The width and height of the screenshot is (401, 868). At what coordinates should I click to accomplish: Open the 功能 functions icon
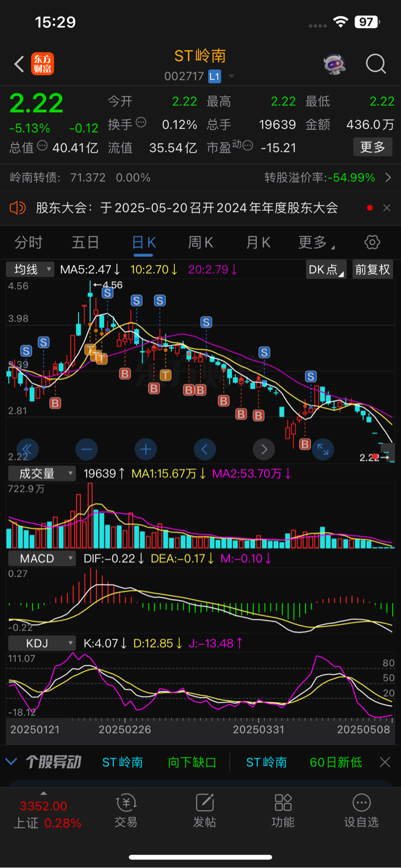point(283,811)
